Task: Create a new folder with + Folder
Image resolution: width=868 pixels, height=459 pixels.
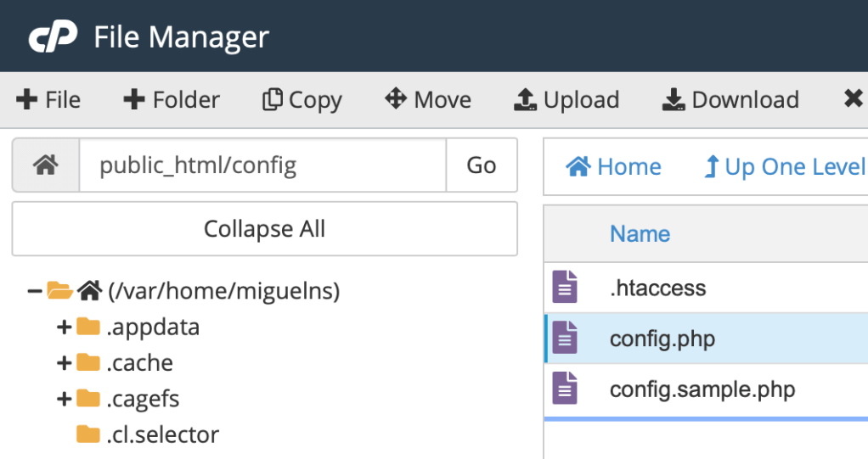Action: coord(172,100)
